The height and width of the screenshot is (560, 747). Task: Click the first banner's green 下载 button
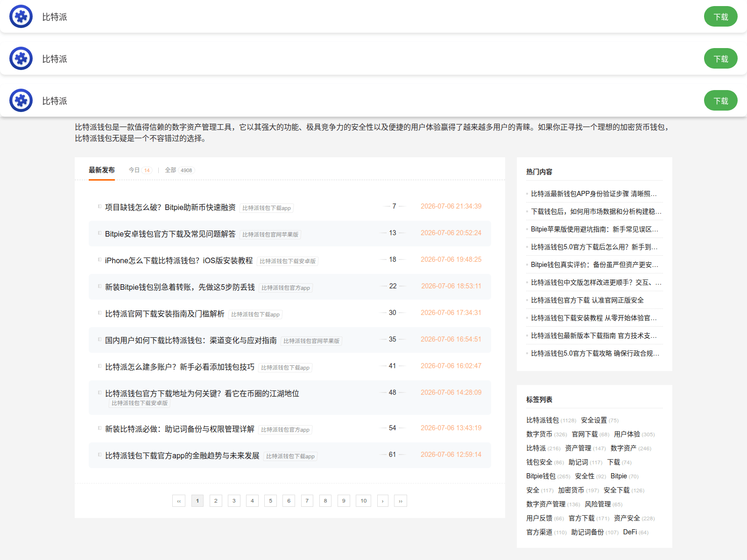(x=720, y=17)
